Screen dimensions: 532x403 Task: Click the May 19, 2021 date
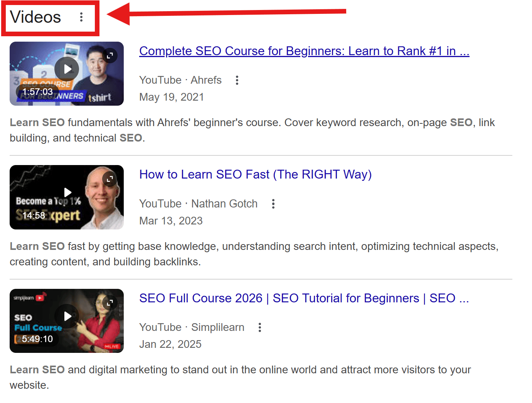click(x=172, y=97)
